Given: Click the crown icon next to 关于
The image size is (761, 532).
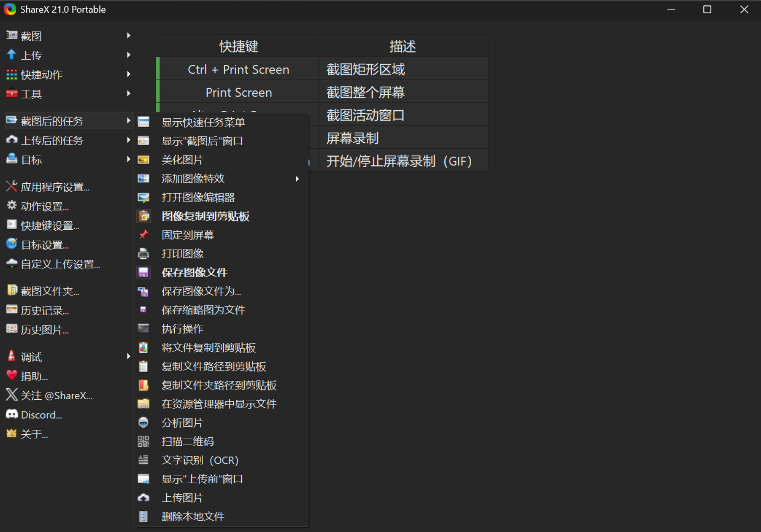Looking at the screenshot, I should pos(12,433).
